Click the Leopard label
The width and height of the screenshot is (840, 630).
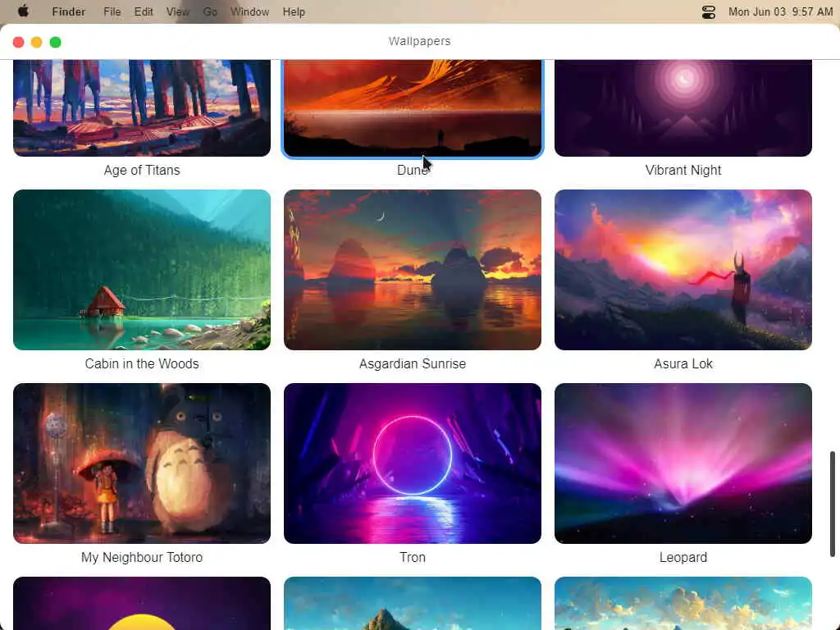(683, 557)
